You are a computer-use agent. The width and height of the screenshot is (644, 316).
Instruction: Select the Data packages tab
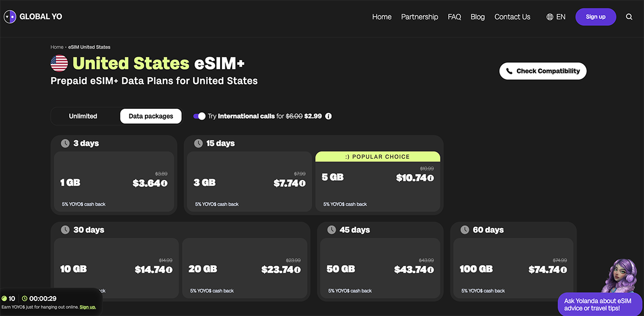(x=151, y=116)
